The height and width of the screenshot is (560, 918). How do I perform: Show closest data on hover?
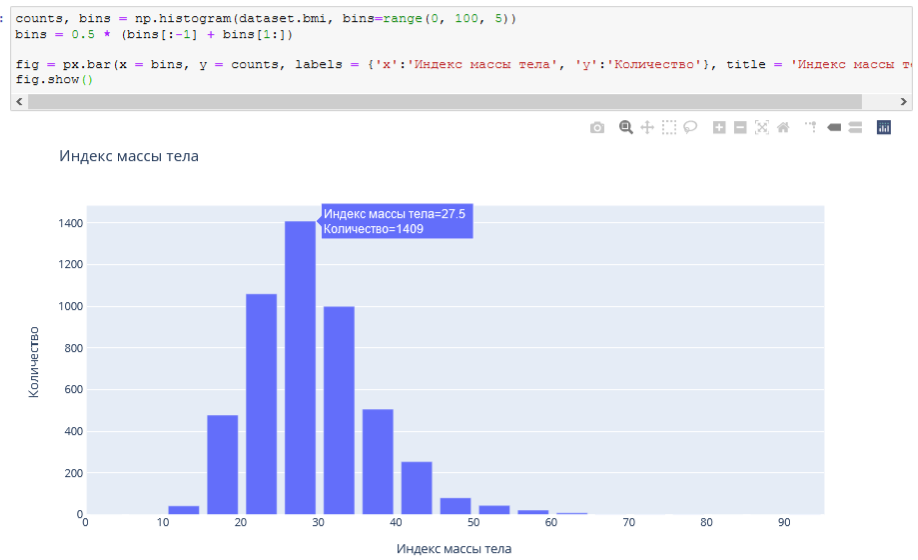pyautogui.click(x=834, y=128)
